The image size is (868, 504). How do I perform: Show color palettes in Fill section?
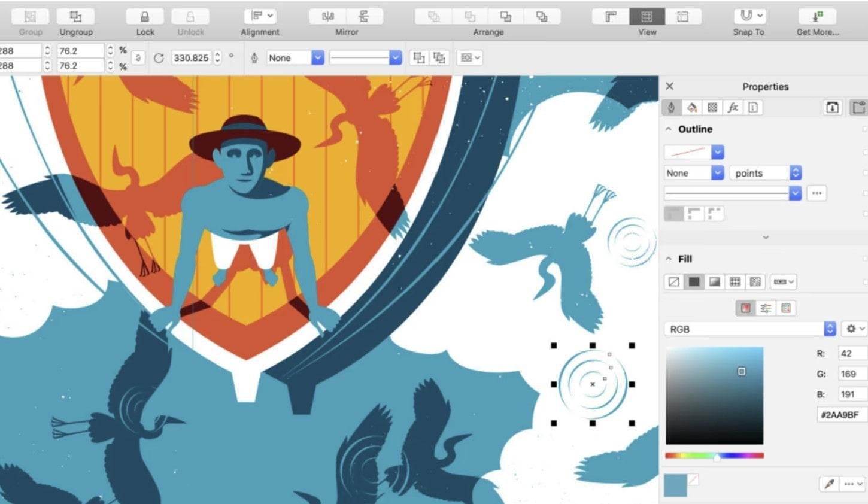tap(786, 308)
